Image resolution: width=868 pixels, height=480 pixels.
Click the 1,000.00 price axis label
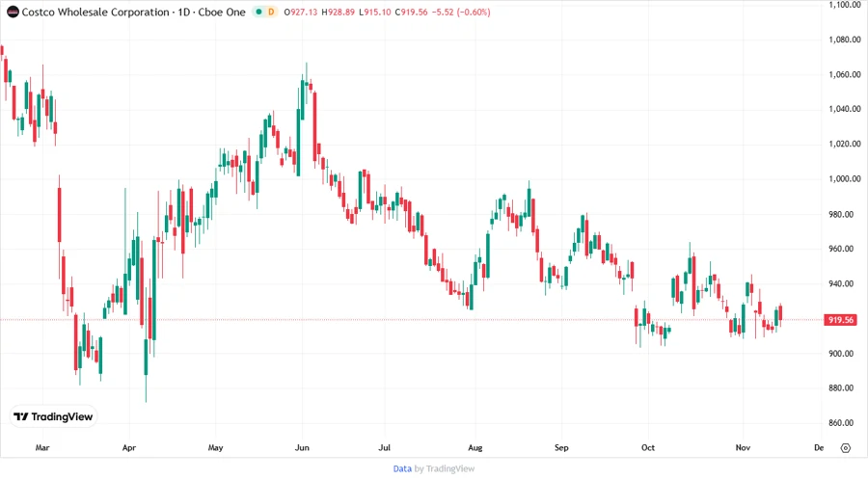tap(845, 179)
